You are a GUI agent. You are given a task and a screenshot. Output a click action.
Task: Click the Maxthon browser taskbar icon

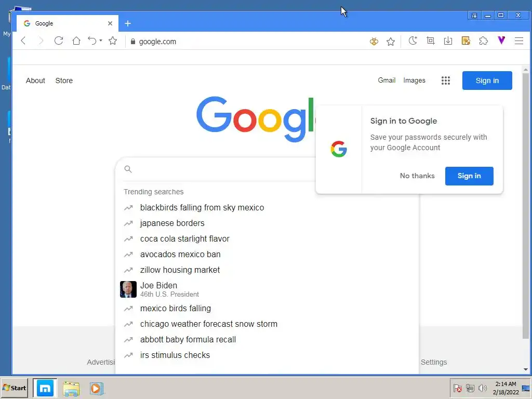point(45,388)
